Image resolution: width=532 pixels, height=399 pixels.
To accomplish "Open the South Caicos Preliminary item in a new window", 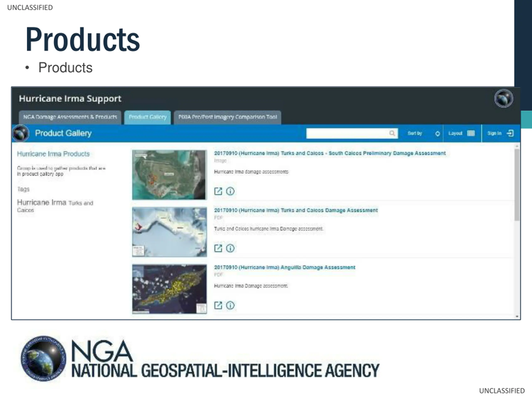I will tap(218, 191).
